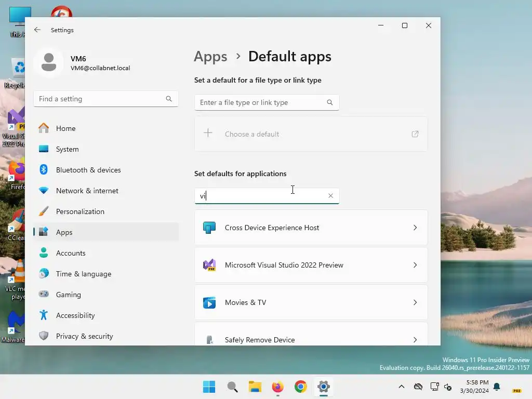The height and width of the screenshot is (399, 532).
Task: Click the network display tray icon
Action: tap(434, 387)
